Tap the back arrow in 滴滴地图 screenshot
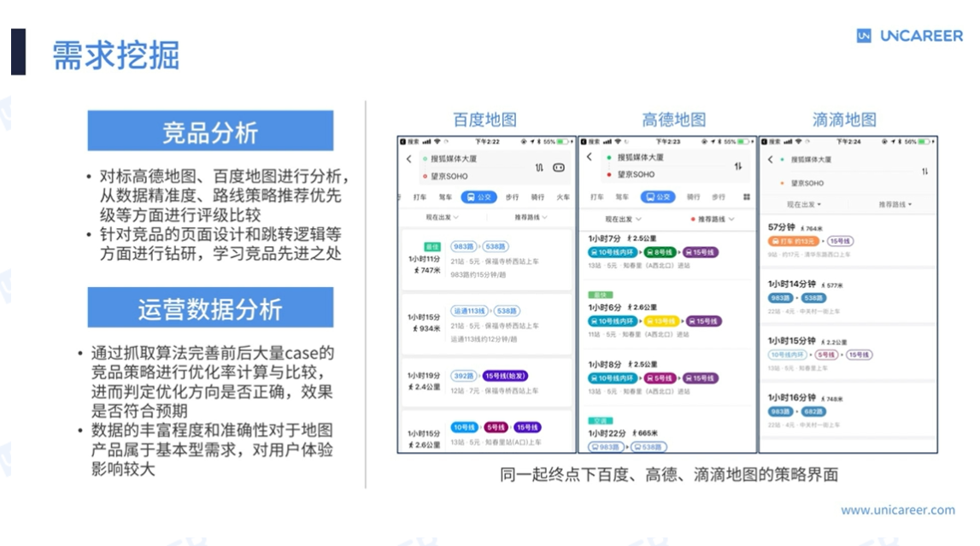 [770, 159]
